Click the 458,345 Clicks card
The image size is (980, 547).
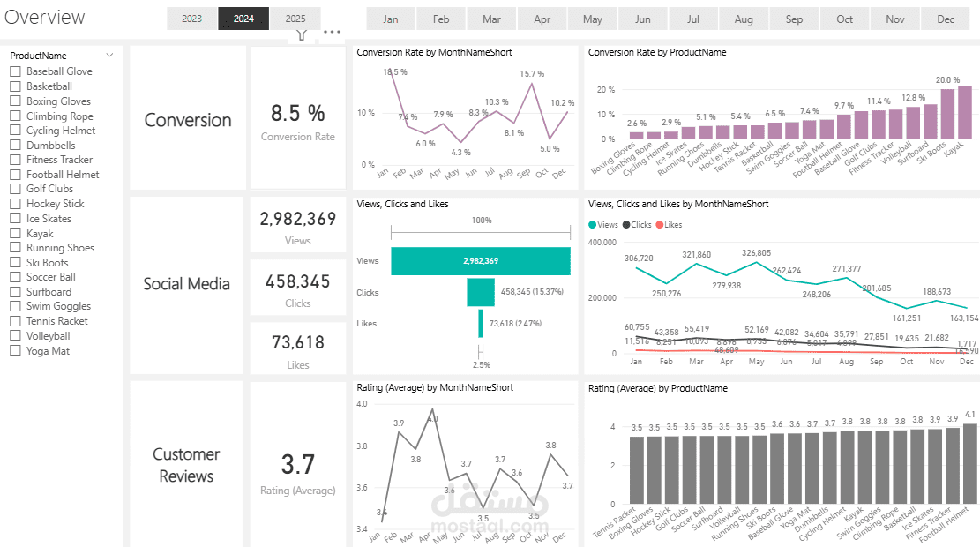click(x=298, y=287)
